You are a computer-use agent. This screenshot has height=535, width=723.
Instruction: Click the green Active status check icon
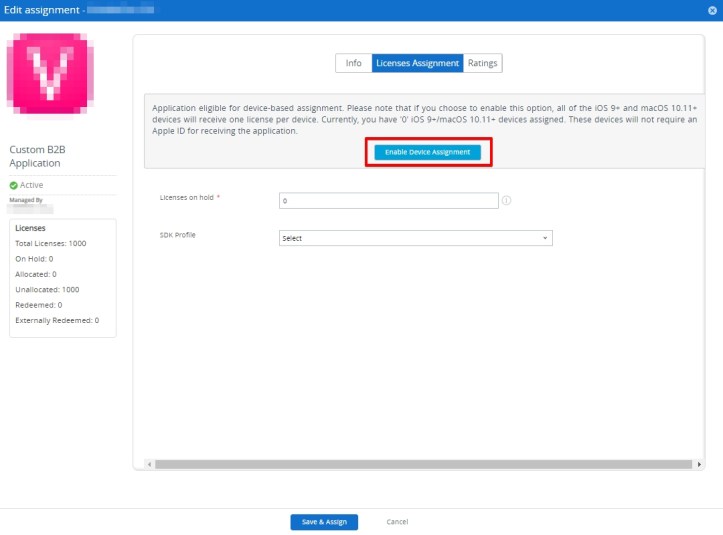click(13, 185)
